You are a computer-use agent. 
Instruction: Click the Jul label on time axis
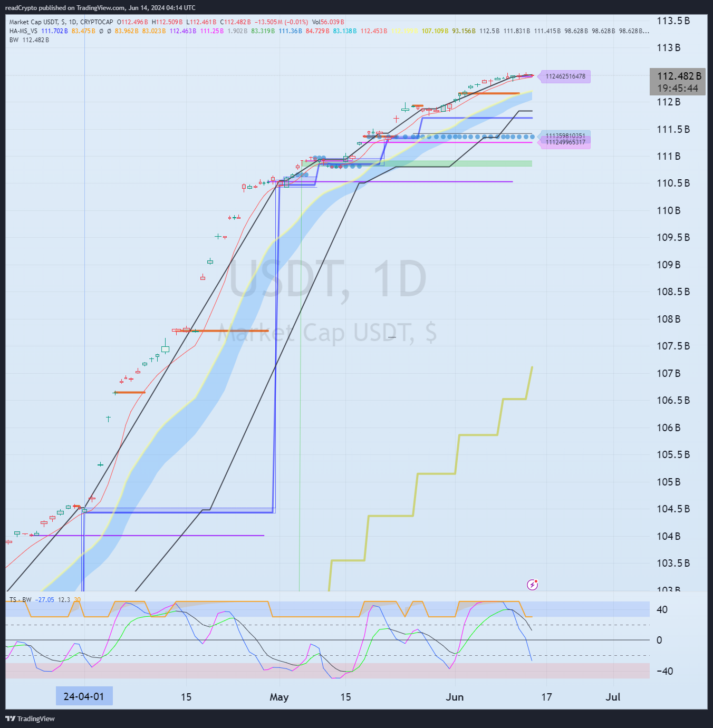(x=613, y=697)
